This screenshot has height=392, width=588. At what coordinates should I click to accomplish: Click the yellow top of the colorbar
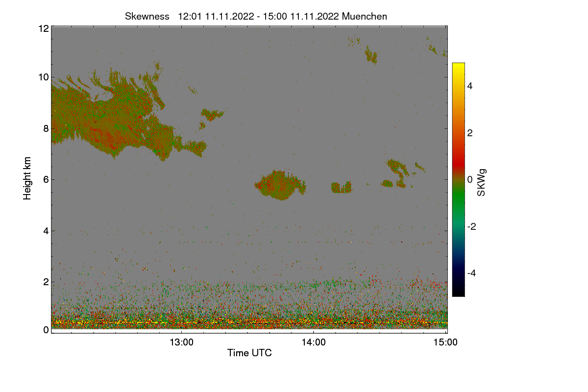point(458,66)
